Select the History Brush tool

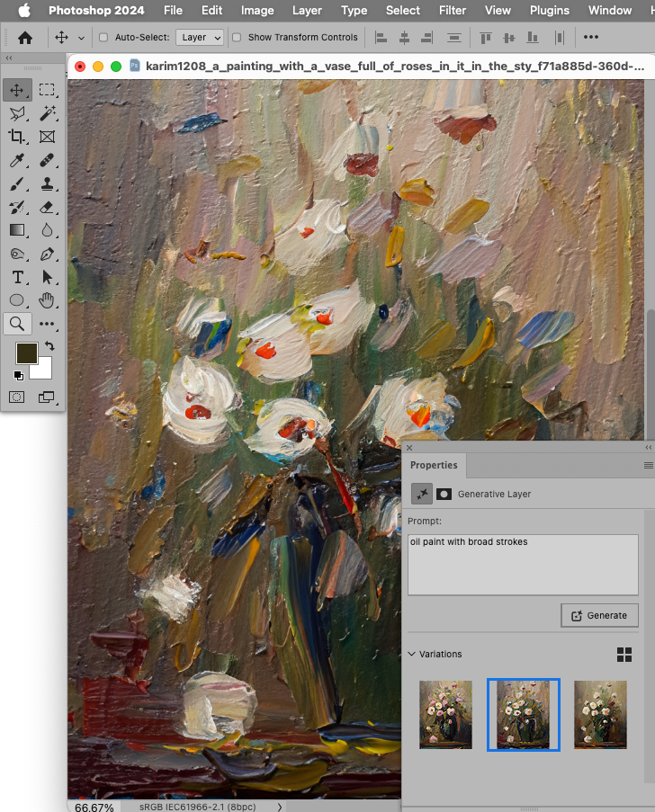click(x=17, y=207)
